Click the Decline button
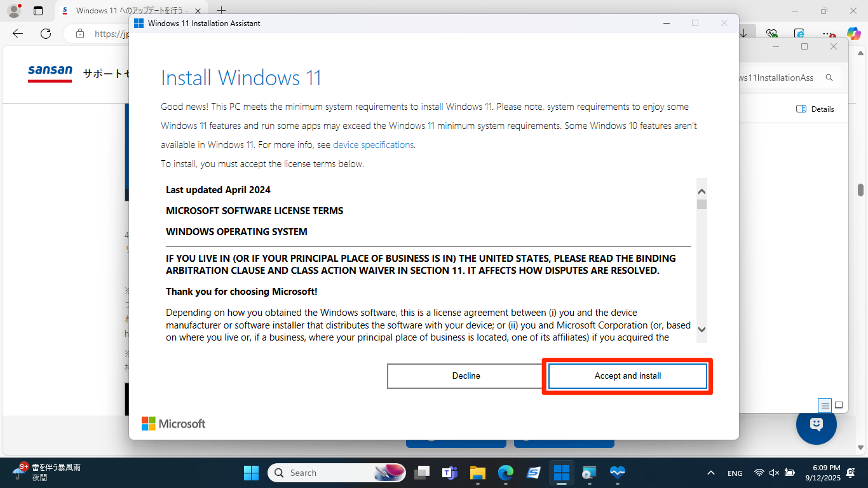 (x=466, y=376)
